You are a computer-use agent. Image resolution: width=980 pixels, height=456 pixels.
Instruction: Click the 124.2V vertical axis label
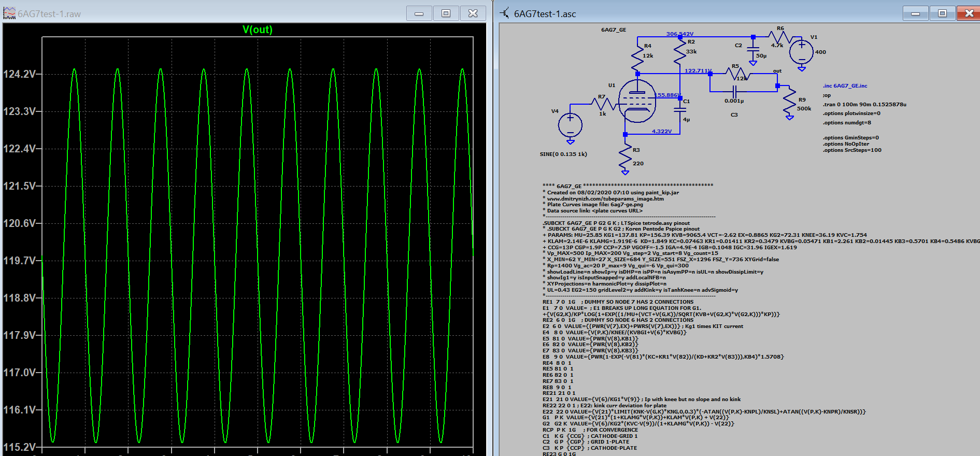pos(19,74)
